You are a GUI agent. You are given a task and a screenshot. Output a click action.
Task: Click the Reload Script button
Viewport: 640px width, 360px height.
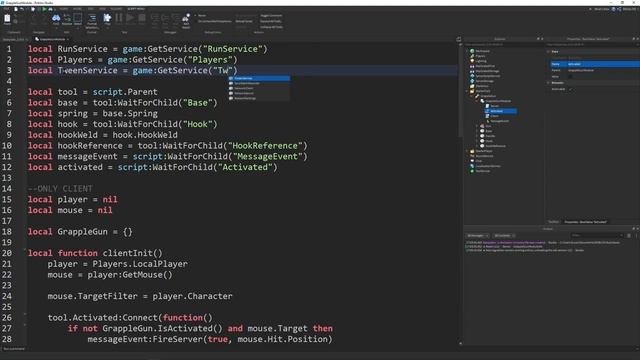pos(244,21)
